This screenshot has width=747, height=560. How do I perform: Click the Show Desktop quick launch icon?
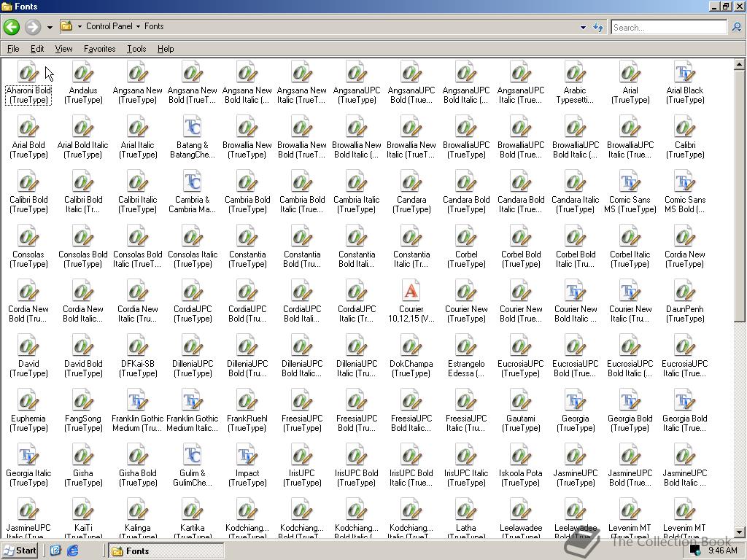point(55,551)
